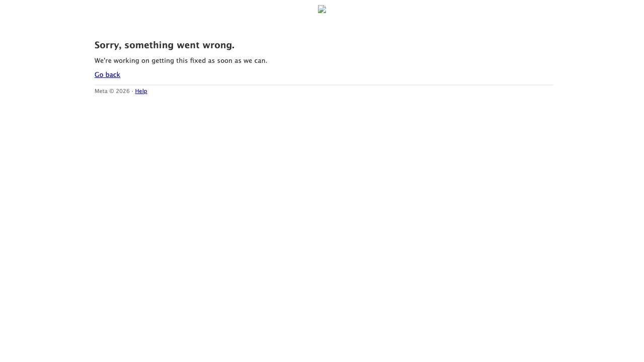The height and width of the screenshot is (362, 644).
Task: Select the "Sorry, something went wrong." heading
Action: pos(165,45)
